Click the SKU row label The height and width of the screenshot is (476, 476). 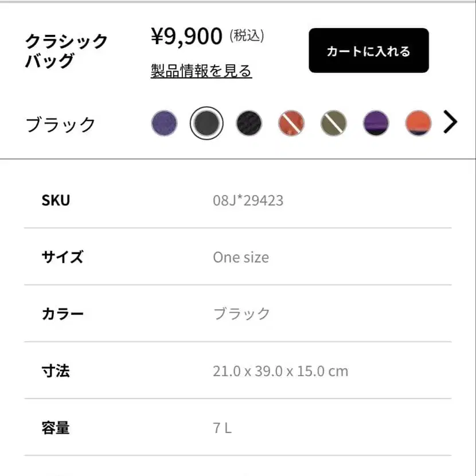click(x=56, y=200)
